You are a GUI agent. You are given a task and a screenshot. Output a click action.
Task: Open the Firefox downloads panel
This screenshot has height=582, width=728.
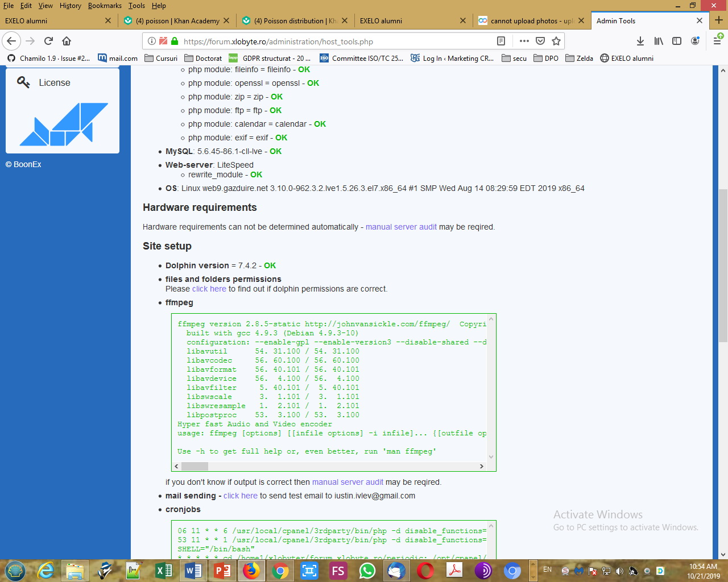tap(640, 41)
